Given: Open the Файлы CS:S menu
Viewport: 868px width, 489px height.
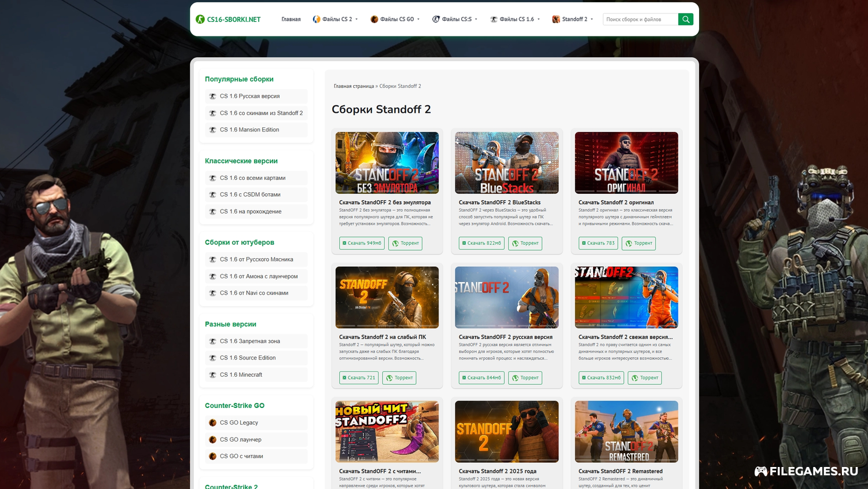Looking at the screenshot, I should point(455,19).
